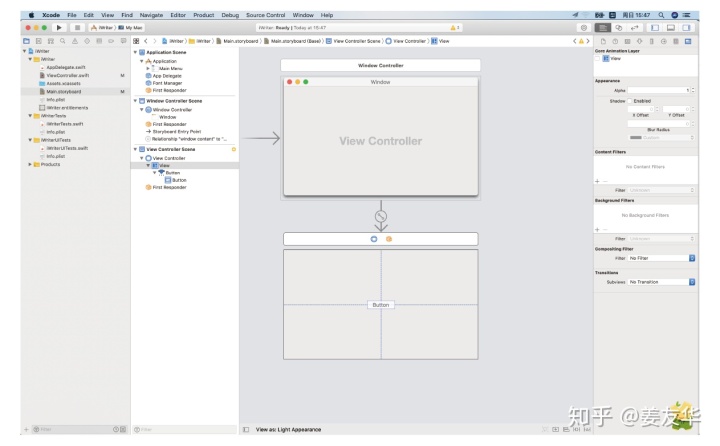
Task: Open the Attributes inspector icon
Action: tap(639, 41)
